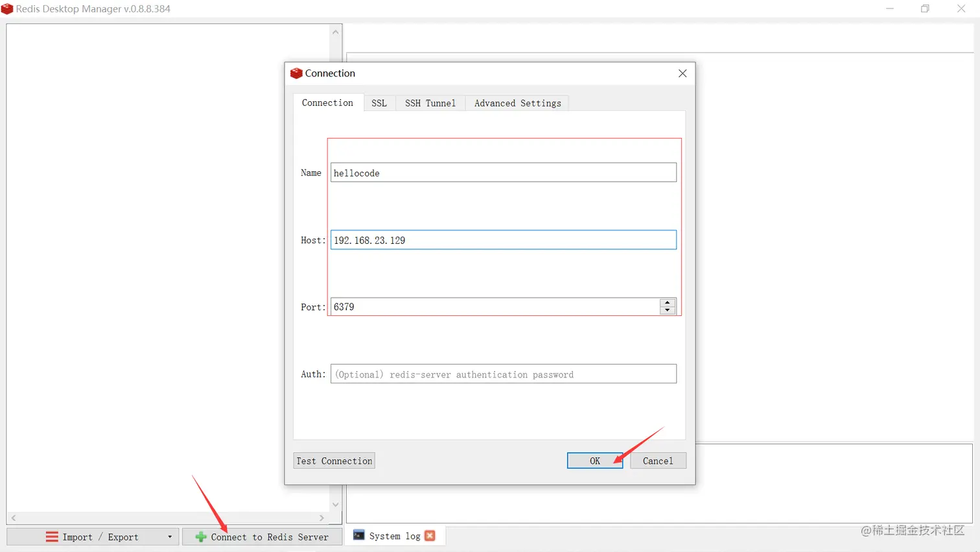Click the horizontal scroll right arrow
Screen dimensions: 980x552
321,518
